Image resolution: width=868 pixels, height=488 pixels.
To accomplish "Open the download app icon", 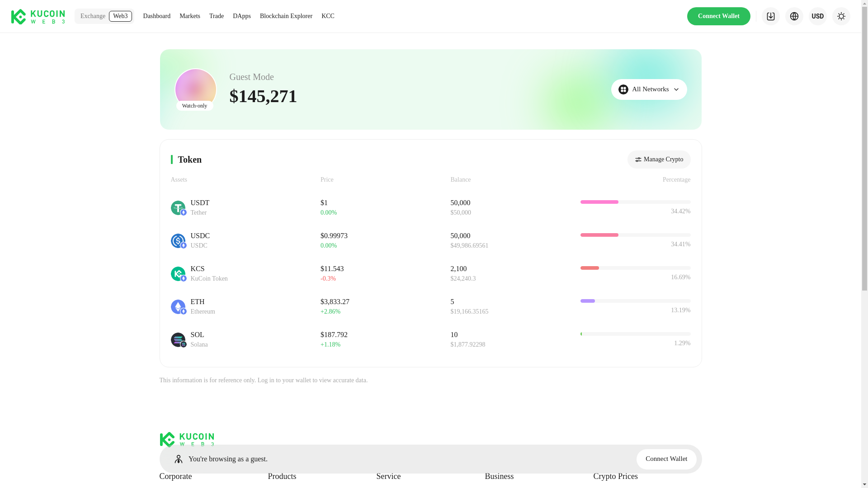I will (770, 16).
